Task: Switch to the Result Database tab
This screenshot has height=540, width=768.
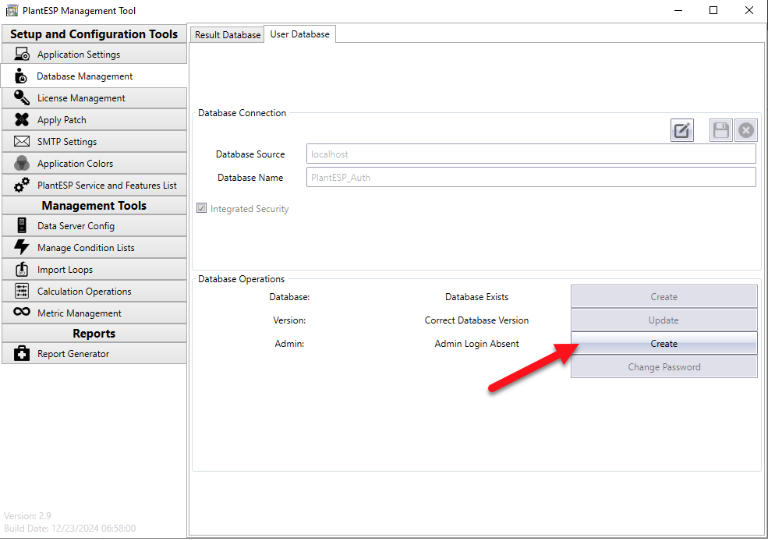Action: [227, 35]
